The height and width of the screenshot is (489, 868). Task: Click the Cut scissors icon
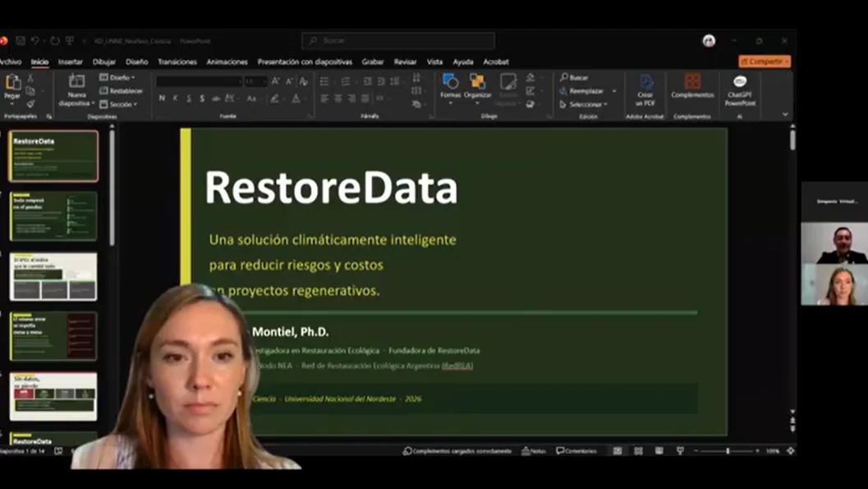(30, 78)
